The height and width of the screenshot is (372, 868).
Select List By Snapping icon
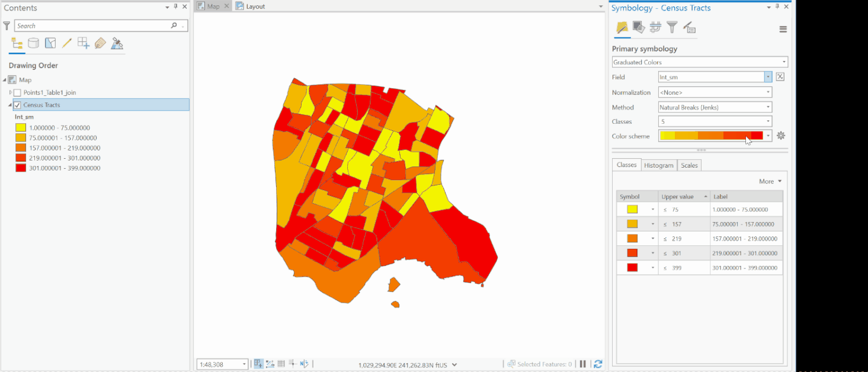click(x=84, y=43)
